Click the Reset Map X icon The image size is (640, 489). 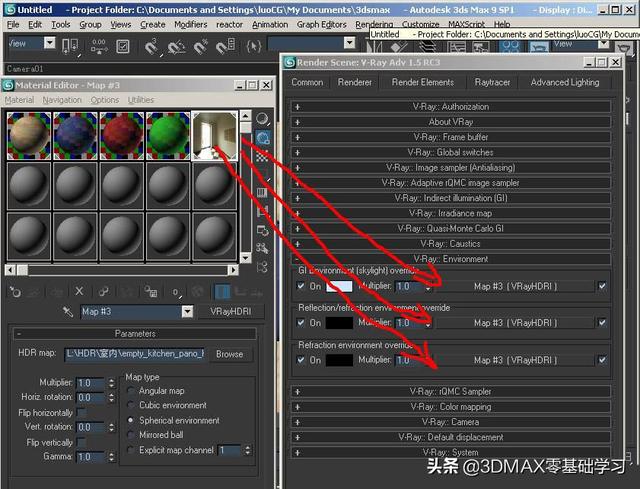tap(79, 291)
